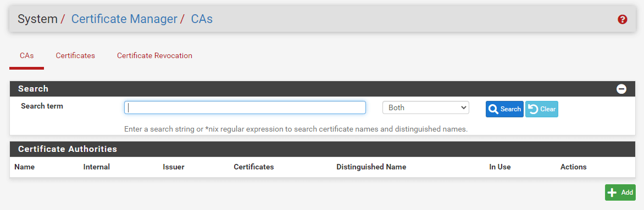This screenshot has width=644, height=210.
Task: Click the In Use column header
Action: [500, 167]
